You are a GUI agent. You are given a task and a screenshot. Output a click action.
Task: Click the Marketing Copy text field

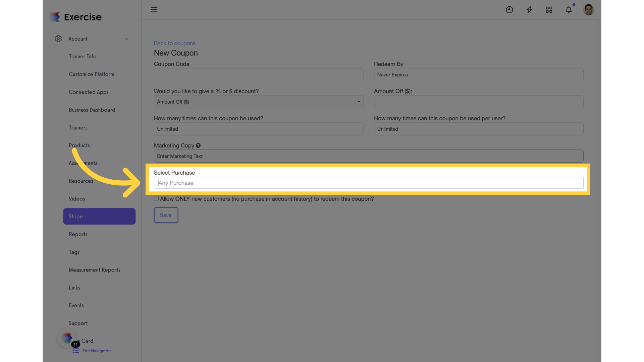tap(368, 156)
